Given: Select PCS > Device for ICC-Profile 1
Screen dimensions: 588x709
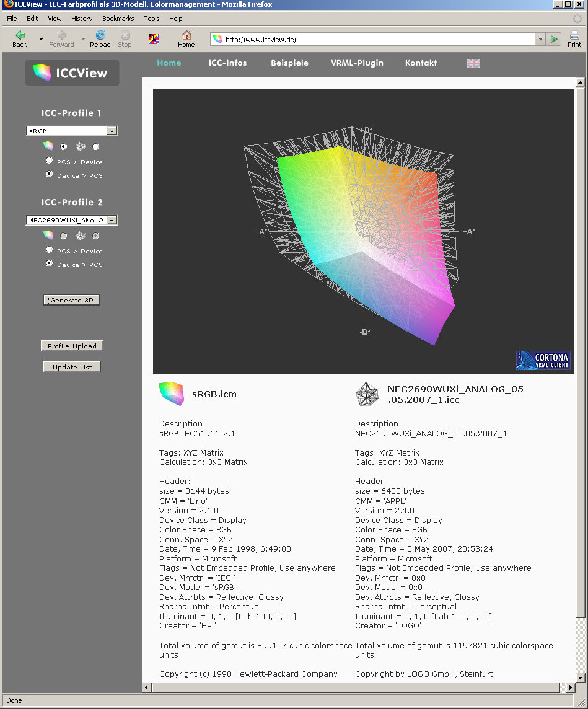Looking at the screenshot, I should [50, 161].
